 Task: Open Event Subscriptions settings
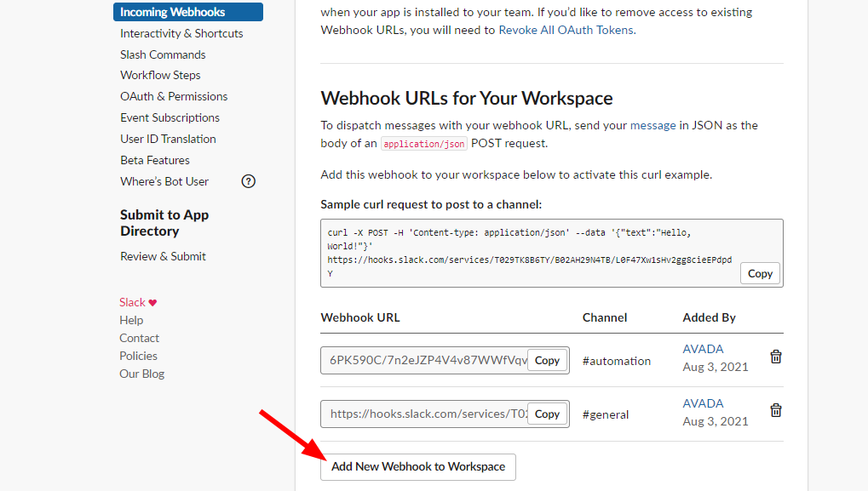tap(170, 117)
